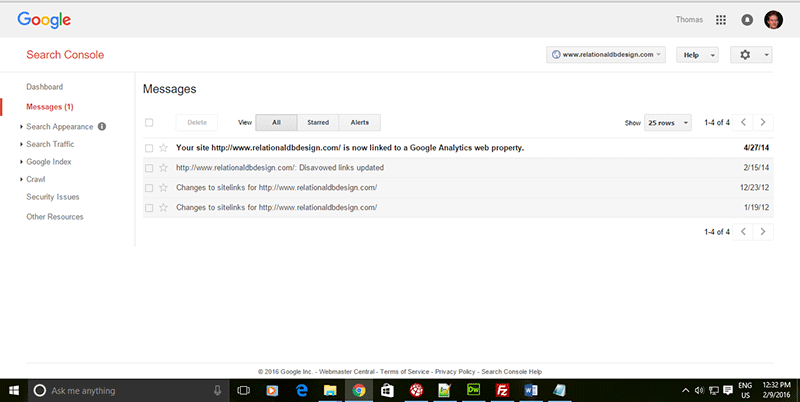Check the 12/23/12 sitelinks message
The width and height of the screenshot is (800, 402).
coord(149,188)
